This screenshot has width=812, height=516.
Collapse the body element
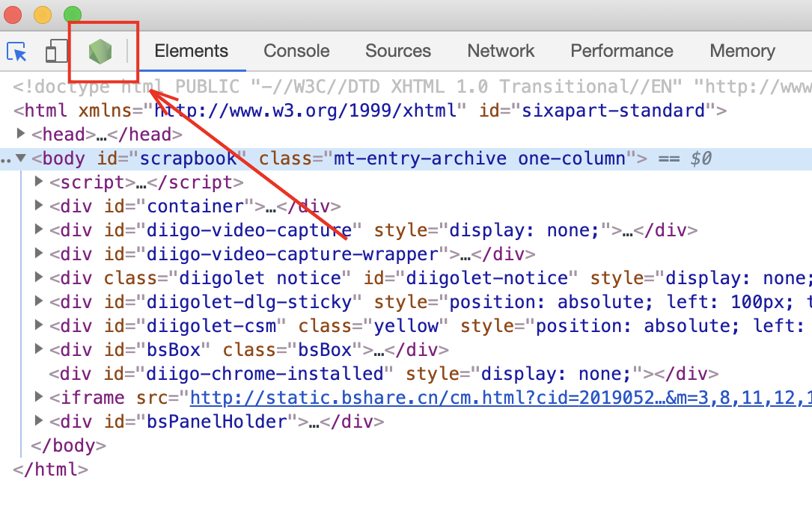tap(21, 158)
